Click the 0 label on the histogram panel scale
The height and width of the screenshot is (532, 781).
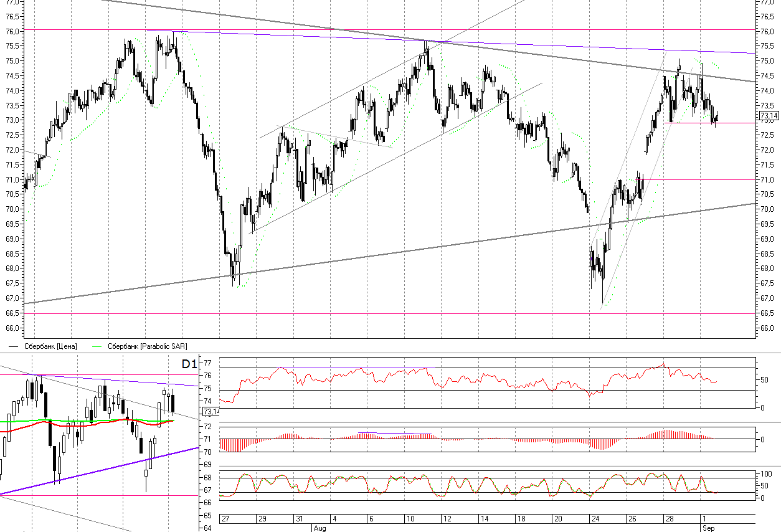point(762,439)
